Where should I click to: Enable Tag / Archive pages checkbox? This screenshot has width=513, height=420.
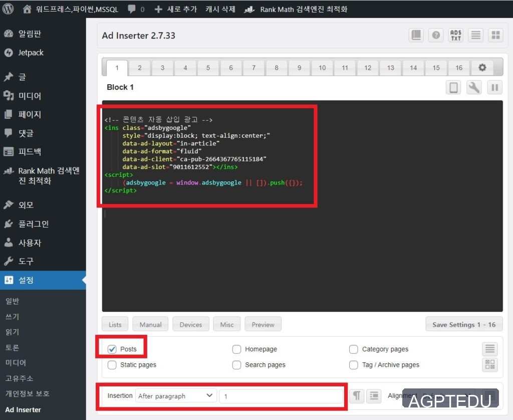pyautogui.click(x=353, y=365)
